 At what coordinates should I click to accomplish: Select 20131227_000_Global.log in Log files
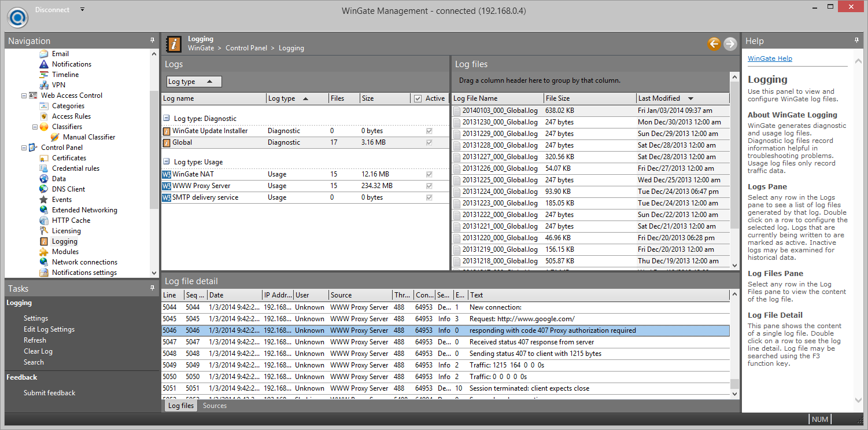590,157
